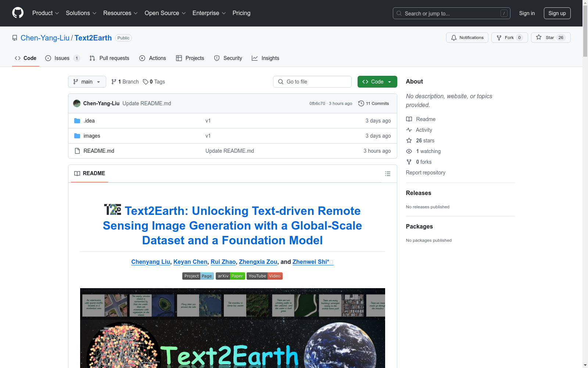Switch to the Code tab
The image size is (588, 368).
26,58
